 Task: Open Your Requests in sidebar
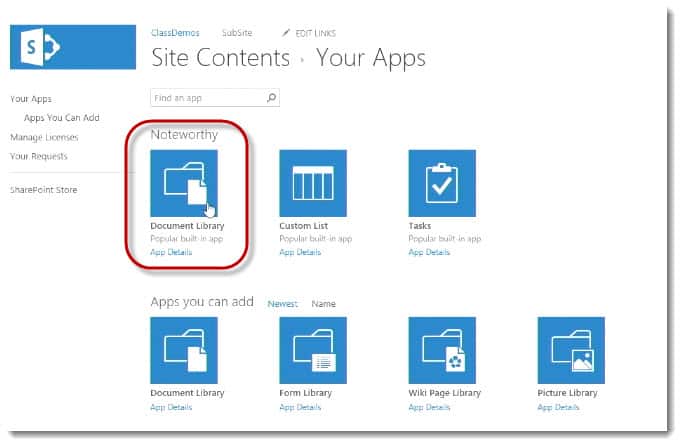tap(39, 156)
